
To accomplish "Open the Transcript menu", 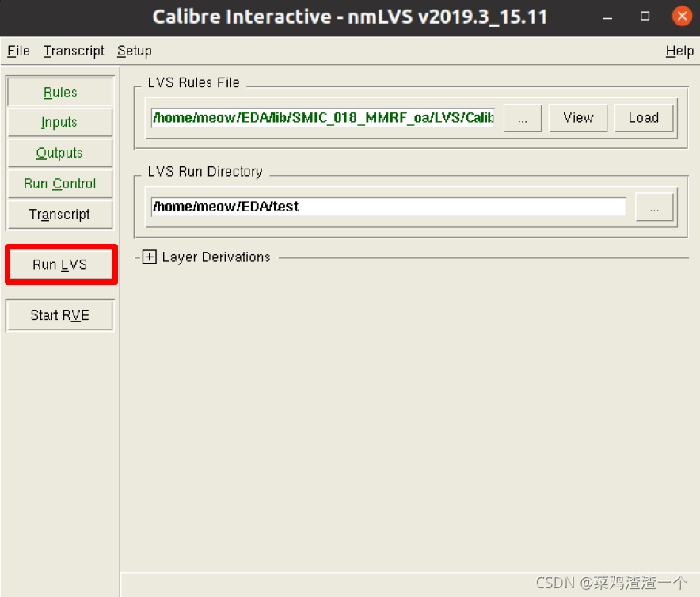I will point(73,51).
